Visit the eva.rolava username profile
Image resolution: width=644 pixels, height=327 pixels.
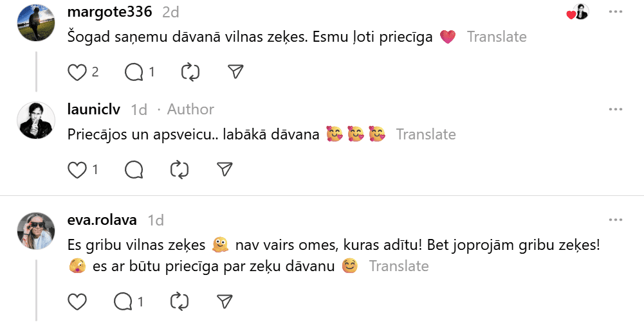coord(102,220)
